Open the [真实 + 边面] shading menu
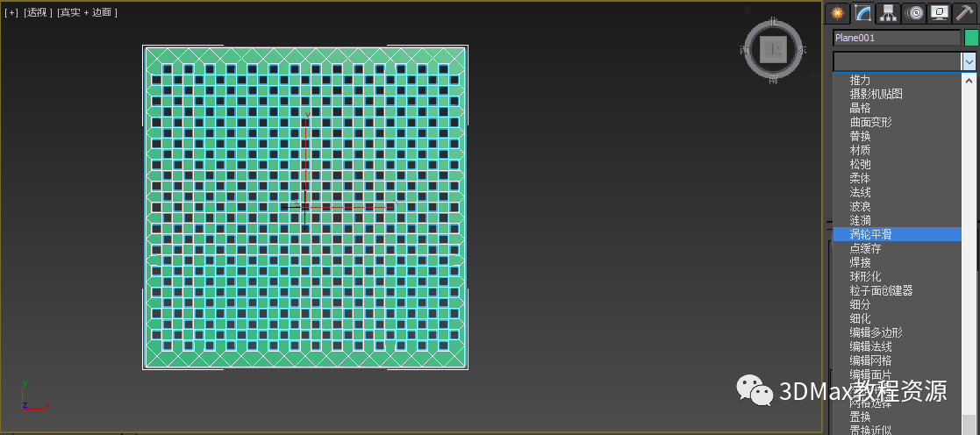Viewport: 980px width, 435px height. pos(87,12)
